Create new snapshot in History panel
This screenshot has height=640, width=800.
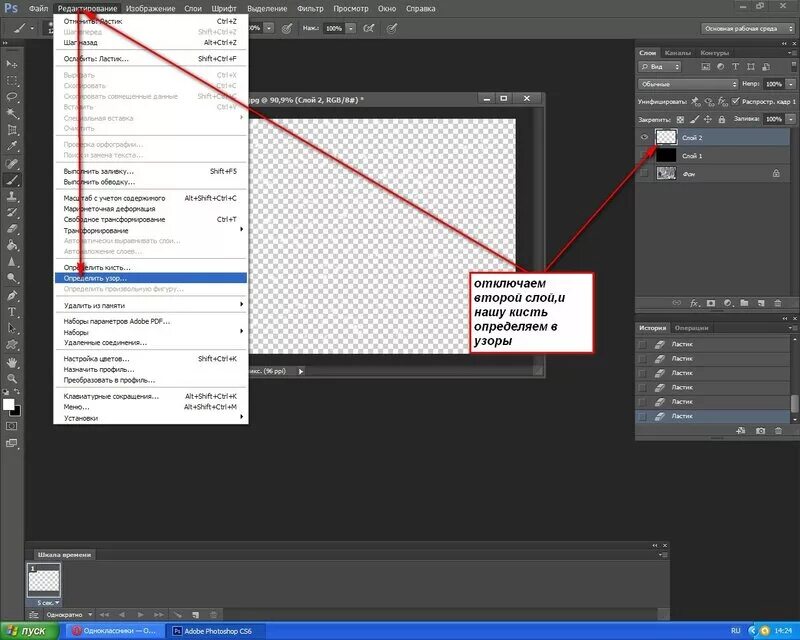(760, 431)
